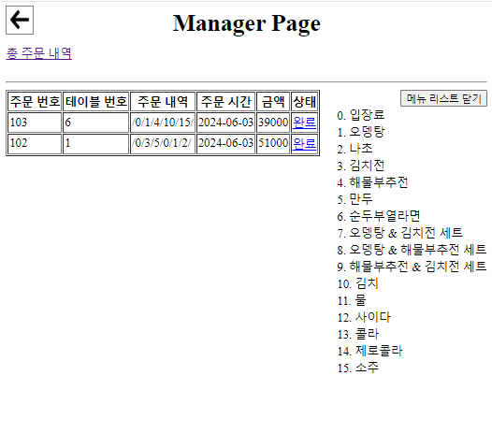The image size is (492, 448).
Task: Click menu item 1. 오뎅탕
Action: [x=361, y=132]
